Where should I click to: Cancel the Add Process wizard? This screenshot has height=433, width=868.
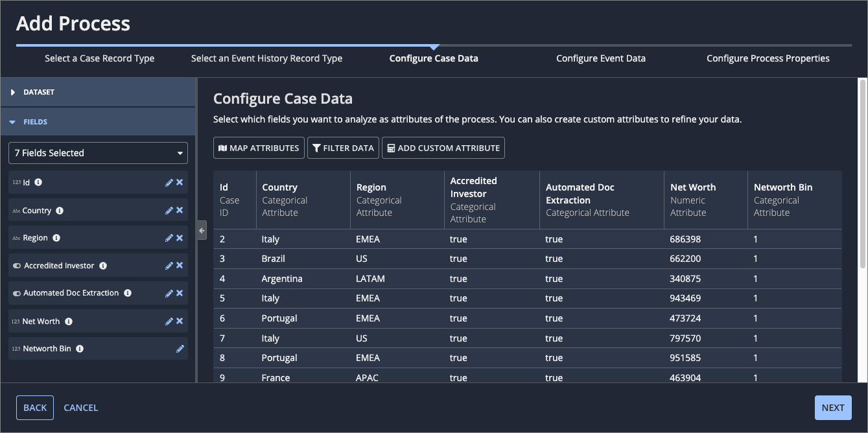[x=81, y=408]
